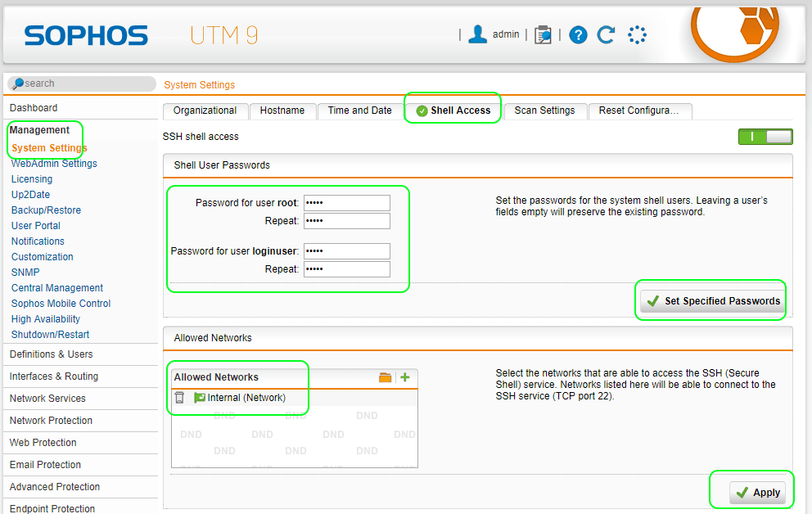Expand Network Protection section
The image size is (812, 514).
(x=51, y=421)
